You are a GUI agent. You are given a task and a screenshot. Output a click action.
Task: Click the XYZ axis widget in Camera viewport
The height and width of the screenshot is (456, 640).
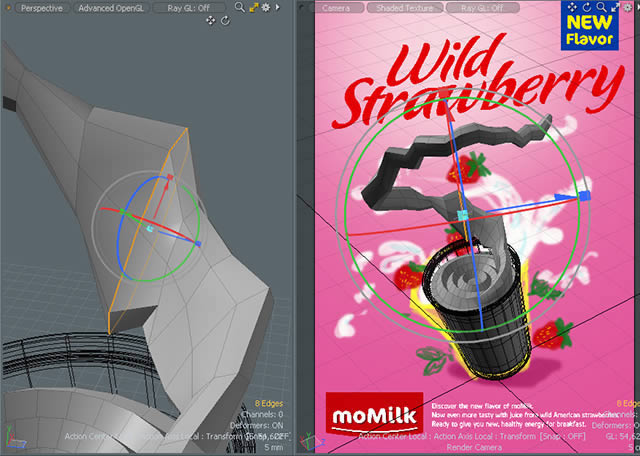coord(312,440)
